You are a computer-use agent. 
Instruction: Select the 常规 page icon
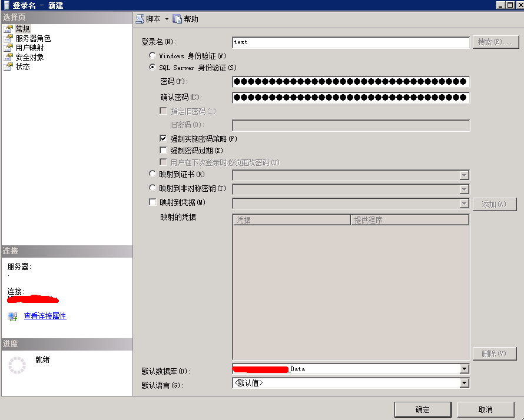(x=8, y=29)
